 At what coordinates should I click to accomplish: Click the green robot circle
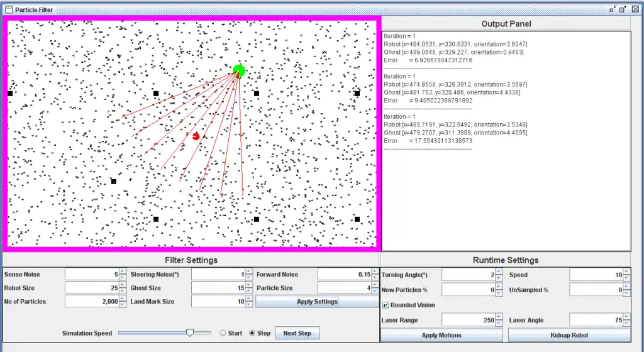coord(239,70)
